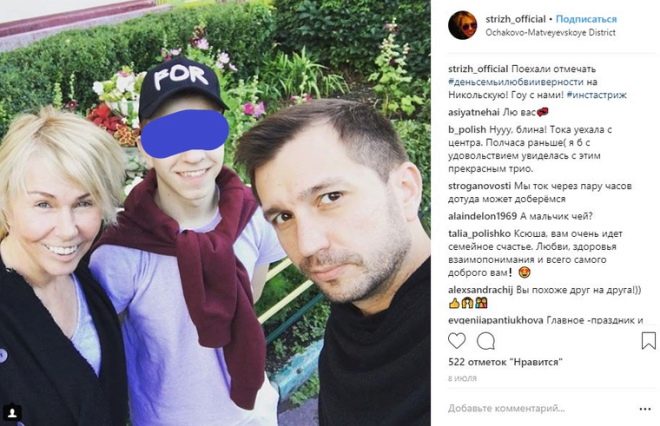View the 522 likes list
The image size is (660, 426).
click(x=506, y=362)
